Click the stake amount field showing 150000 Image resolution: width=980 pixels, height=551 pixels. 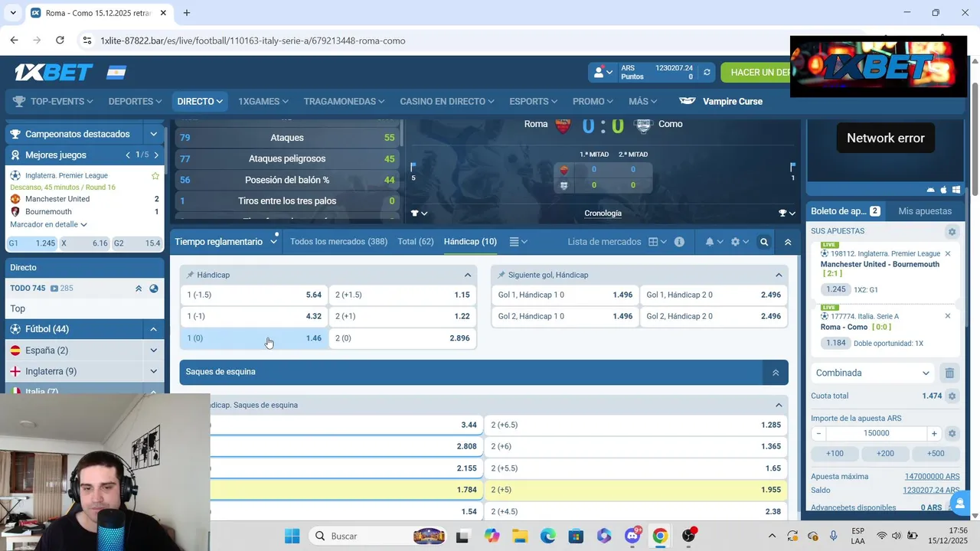tap(877, 433)
